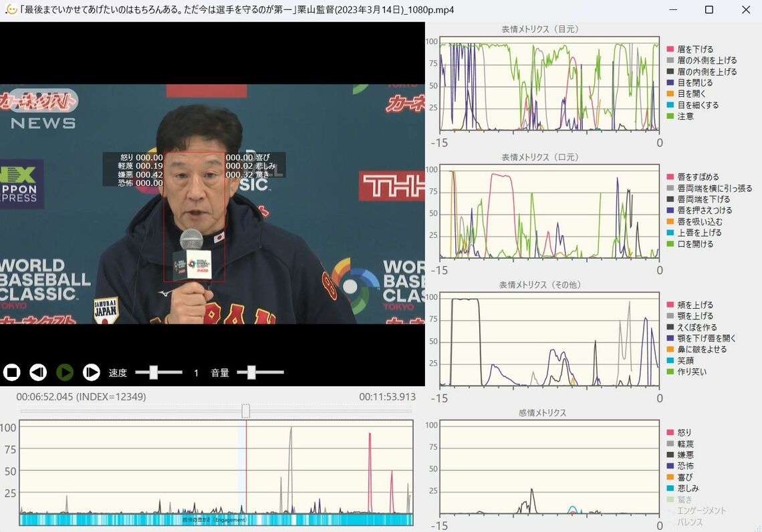762x532 pixels.
Task: Toggle the 唇を押さえつける legend entry
Action: (x=698, y=211)
